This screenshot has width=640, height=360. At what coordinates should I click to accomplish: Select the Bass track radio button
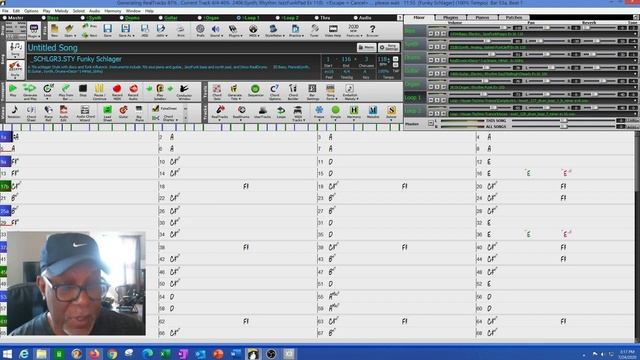pyautogui.click(x=44, y=18)
